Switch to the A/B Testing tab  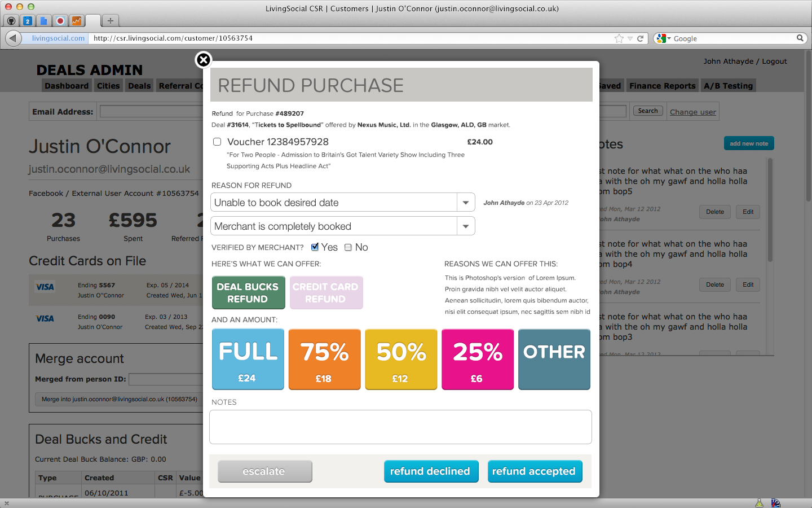[x=728, y=86]
